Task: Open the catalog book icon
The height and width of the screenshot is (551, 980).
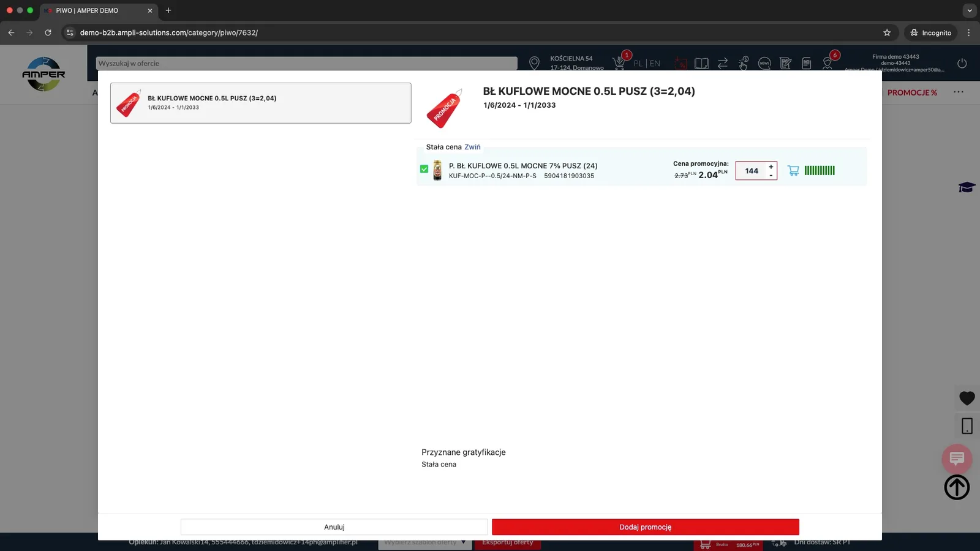Action: 702,63
